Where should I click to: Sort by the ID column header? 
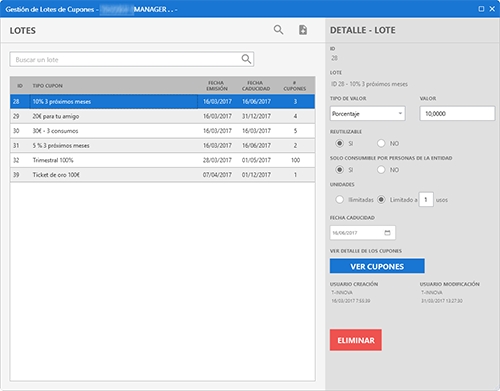coord(20,86)
